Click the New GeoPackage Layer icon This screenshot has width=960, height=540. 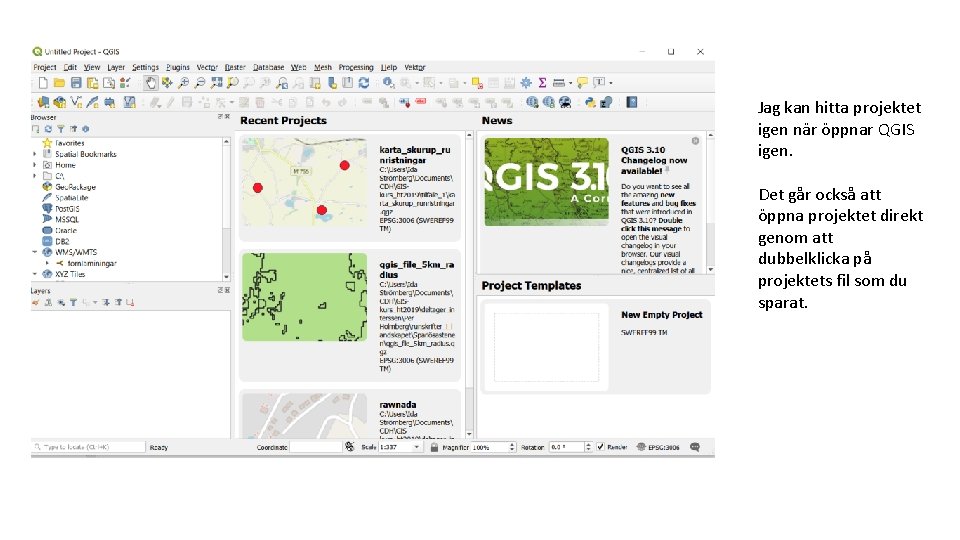59,102
